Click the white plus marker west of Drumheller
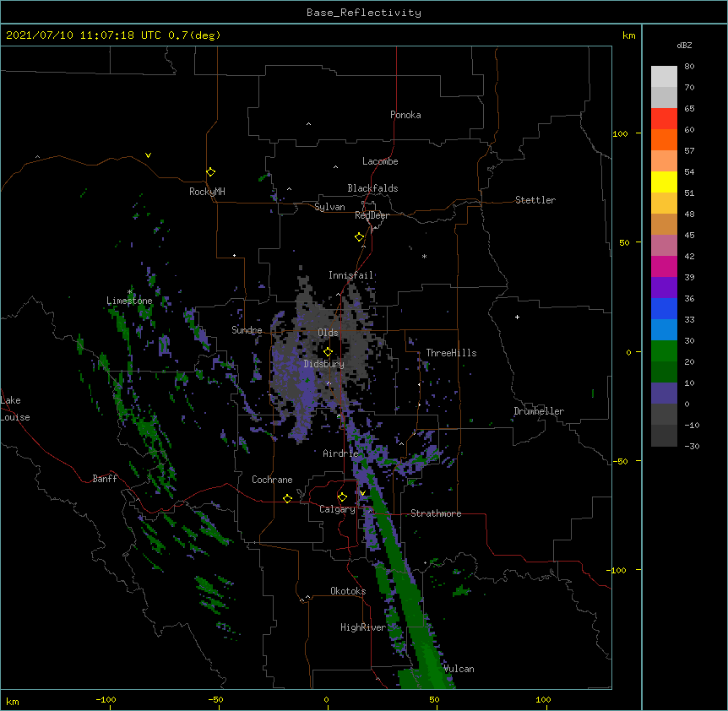This screenshot has width=728, height=711. click(517, 317)
